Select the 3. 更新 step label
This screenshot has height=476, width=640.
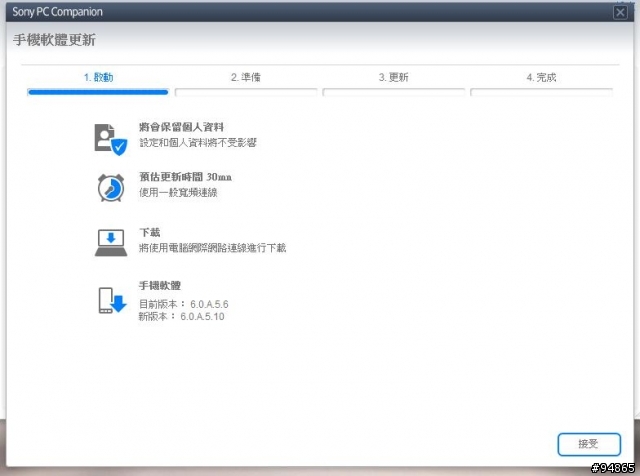pyautogui.click(x=393, y=77)
